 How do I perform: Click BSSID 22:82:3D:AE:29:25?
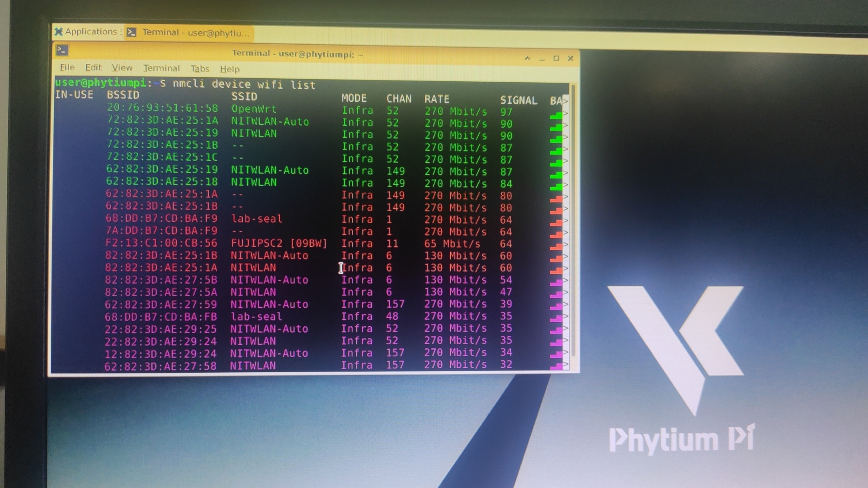pyautogui.click(x=161, y=329)
